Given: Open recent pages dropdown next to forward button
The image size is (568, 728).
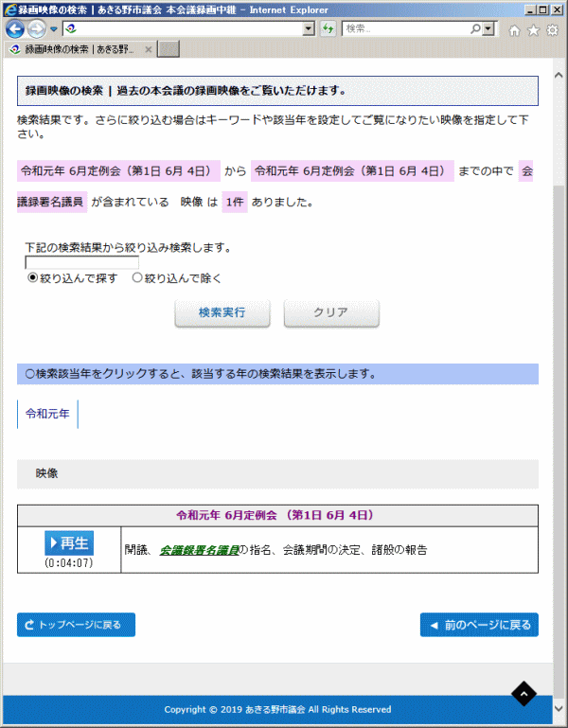Looking at the screenshot, I should click(x=54, y=29).
